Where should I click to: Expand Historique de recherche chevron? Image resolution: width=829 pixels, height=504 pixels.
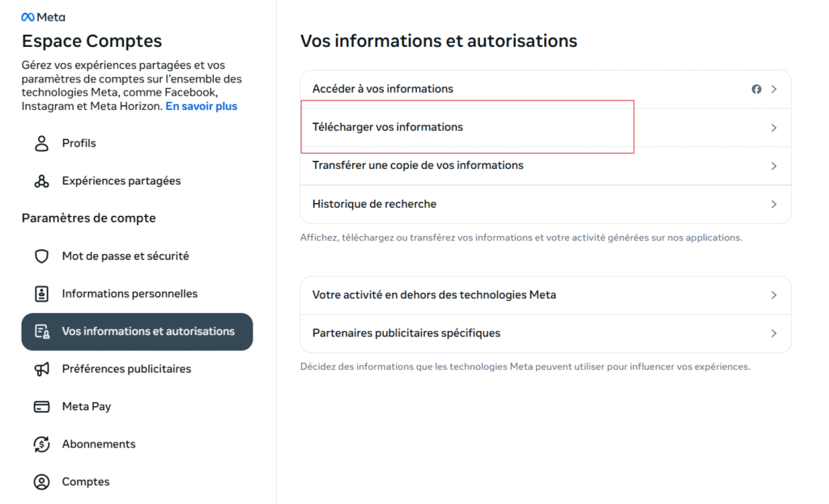[x=774, y=205]
